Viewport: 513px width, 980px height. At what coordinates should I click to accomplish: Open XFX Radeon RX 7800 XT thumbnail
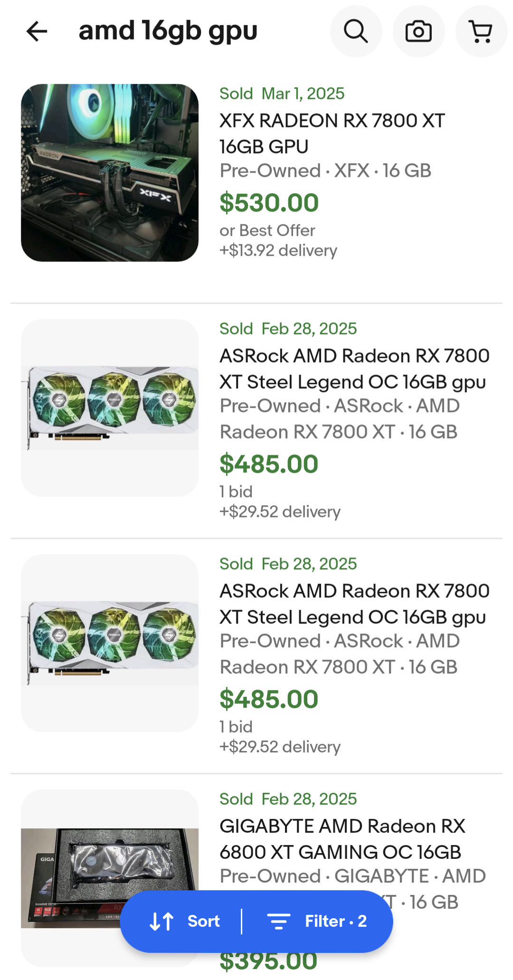click(x=110, y=173)
